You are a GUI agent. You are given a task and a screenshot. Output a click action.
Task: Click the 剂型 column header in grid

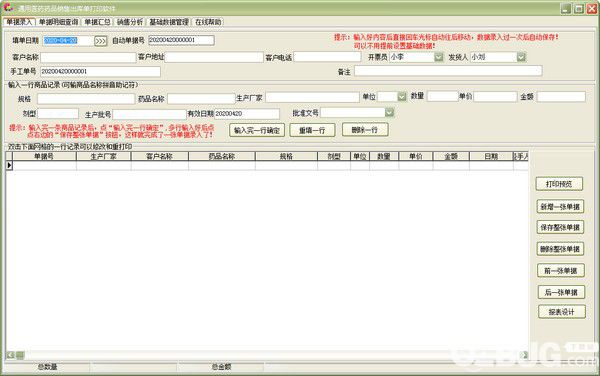click(x=334, y=156)
